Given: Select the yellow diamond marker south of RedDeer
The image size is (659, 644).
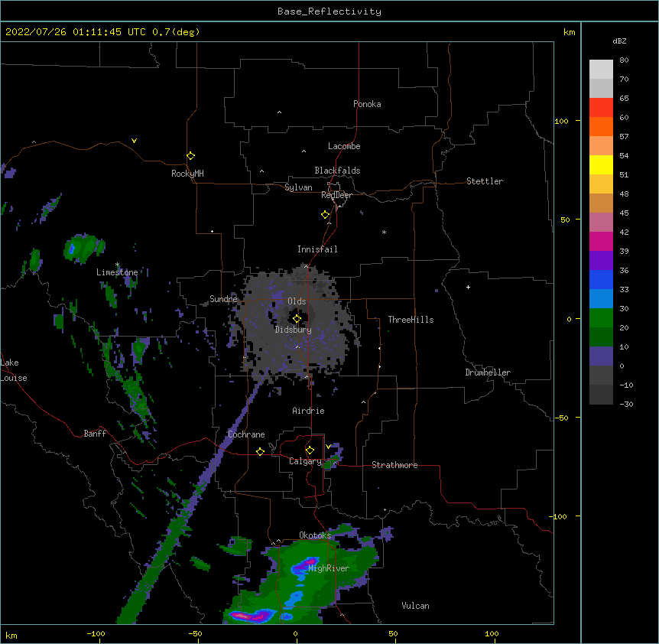Looking at the screenshot, I should pos(325,215).
